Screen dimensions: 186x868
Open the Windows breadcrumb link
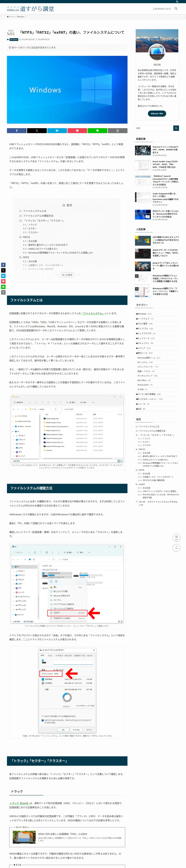tap(20, 16)
